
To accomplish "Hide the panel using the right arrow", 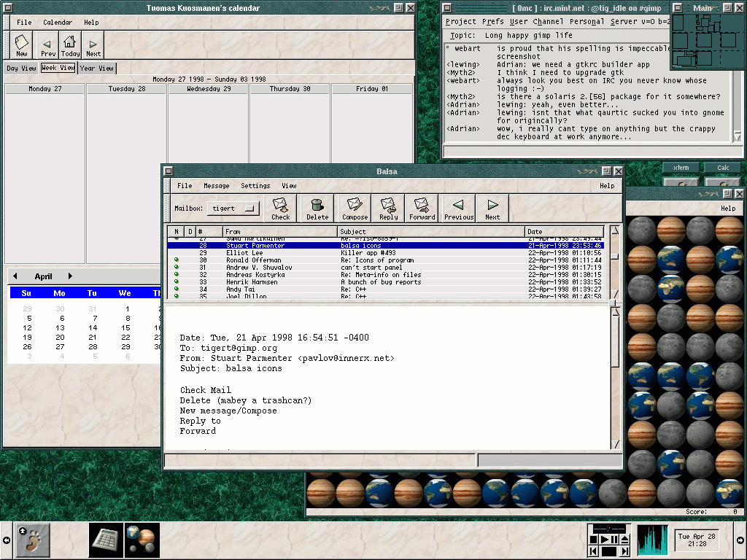I will pyautogui.click(x=740, y=540).
